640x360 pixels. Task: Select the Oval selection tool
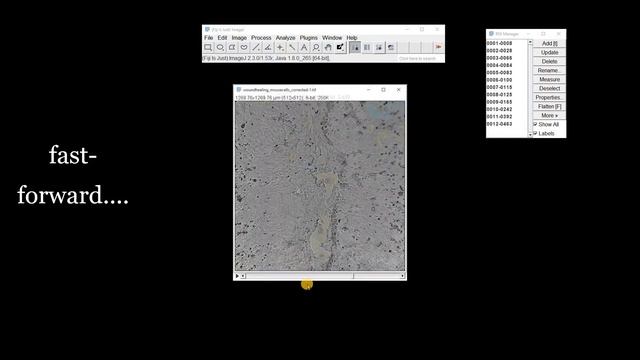tap(220, 47)
